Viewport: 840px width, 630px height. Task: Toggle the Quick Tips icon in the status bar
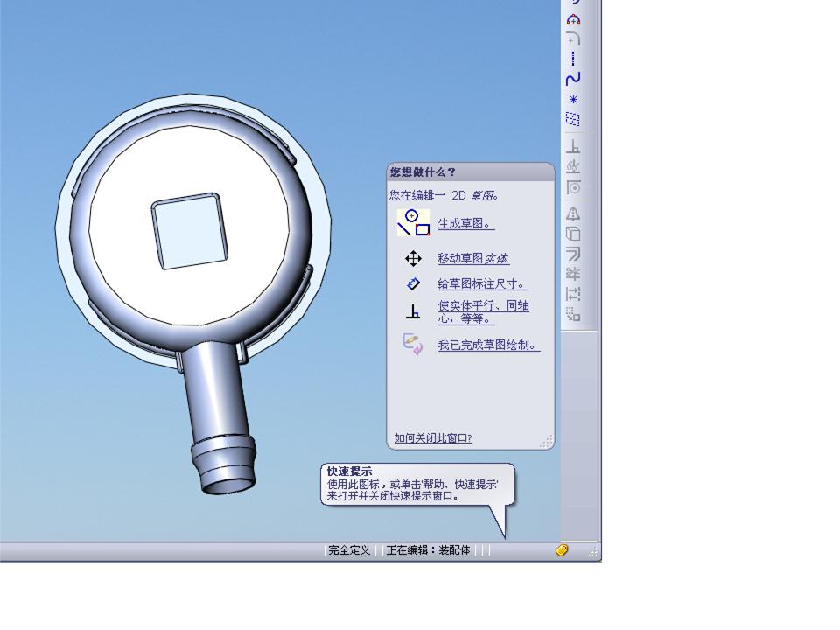562,550
